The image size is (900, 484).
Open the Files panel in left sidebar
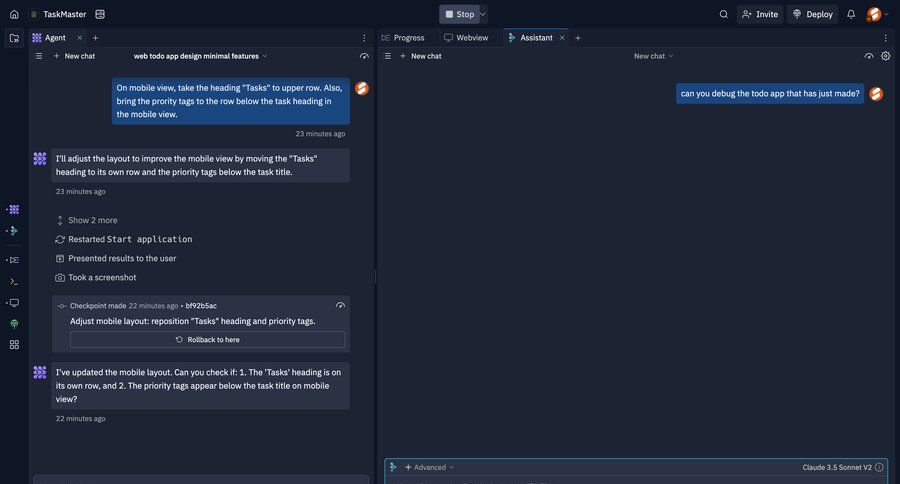pos(14,38)
